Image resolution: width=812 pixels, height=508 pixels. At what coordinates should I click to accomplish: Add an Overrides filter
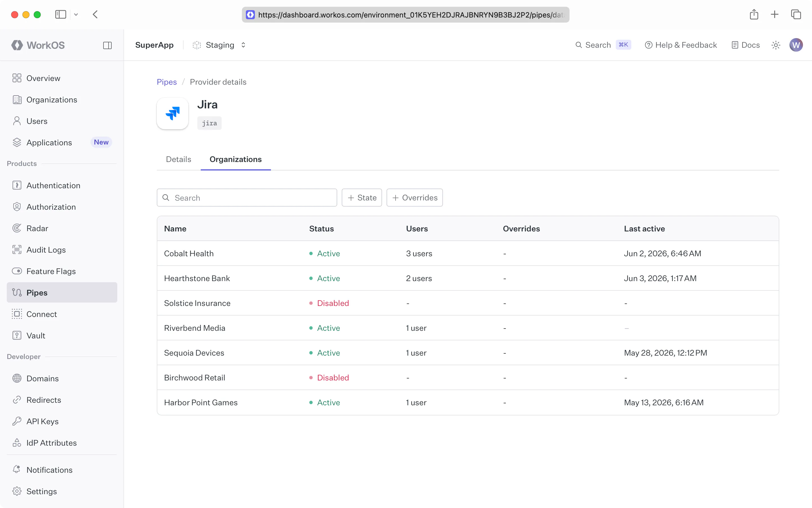[x=414, y=198]
